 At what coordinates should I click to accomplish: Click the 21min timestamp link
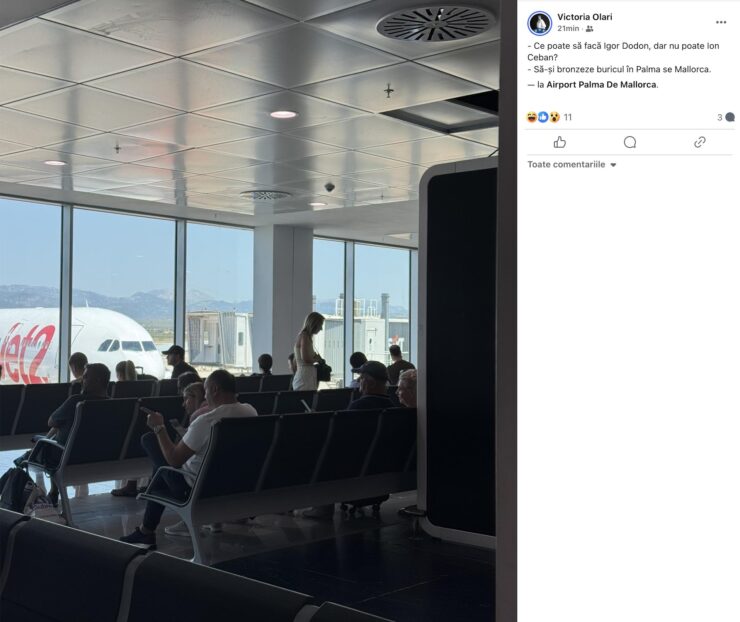568,29
